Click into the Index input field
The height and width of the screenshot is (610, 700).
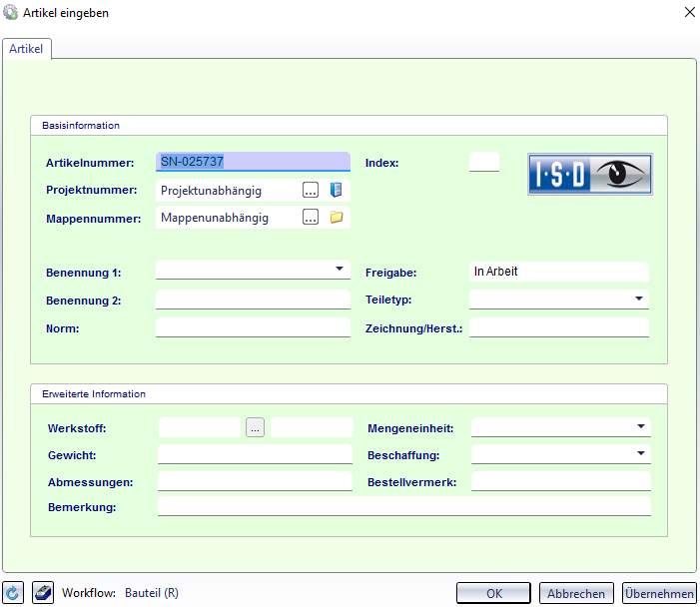484,162
